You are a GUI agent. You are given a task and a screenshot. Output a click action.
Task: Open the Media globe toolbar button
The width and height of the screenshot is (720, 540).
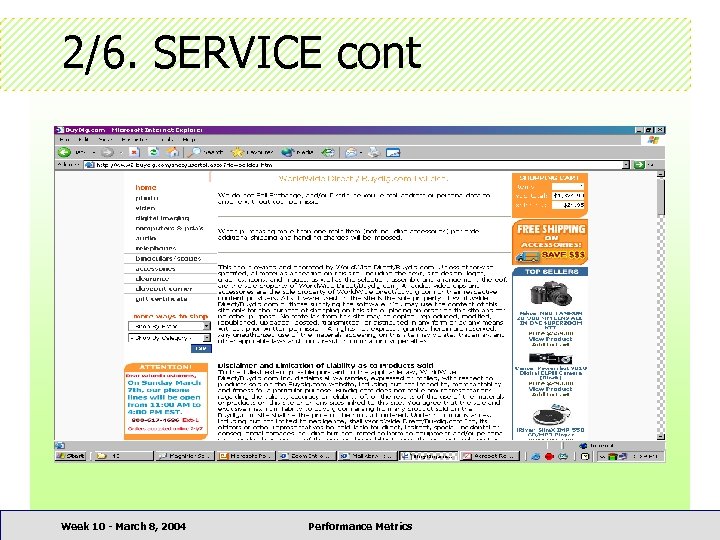pyautogui.click(x=298, y=152)
